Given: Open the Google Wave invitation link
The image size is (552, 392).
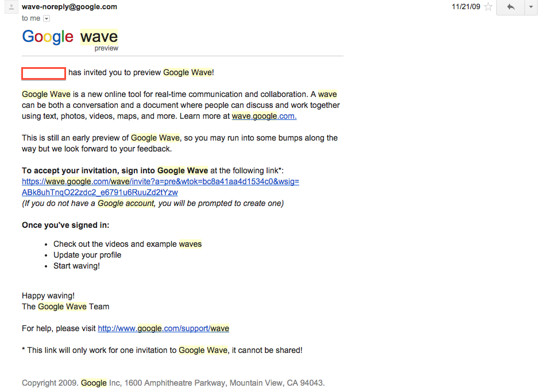Looking at the screenshot, I should click(x=160, y=187).
